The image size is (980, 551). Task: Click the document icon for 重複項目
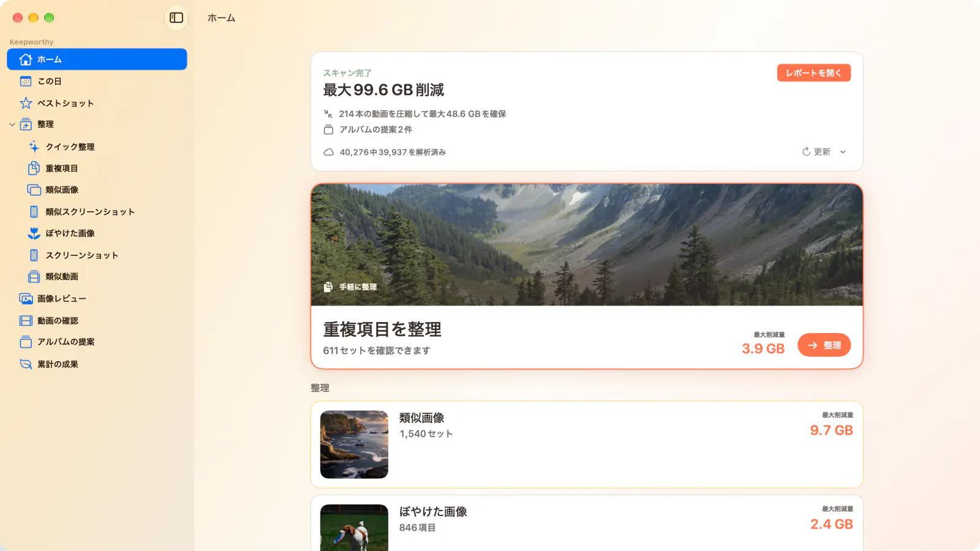(x=34, y=168)
